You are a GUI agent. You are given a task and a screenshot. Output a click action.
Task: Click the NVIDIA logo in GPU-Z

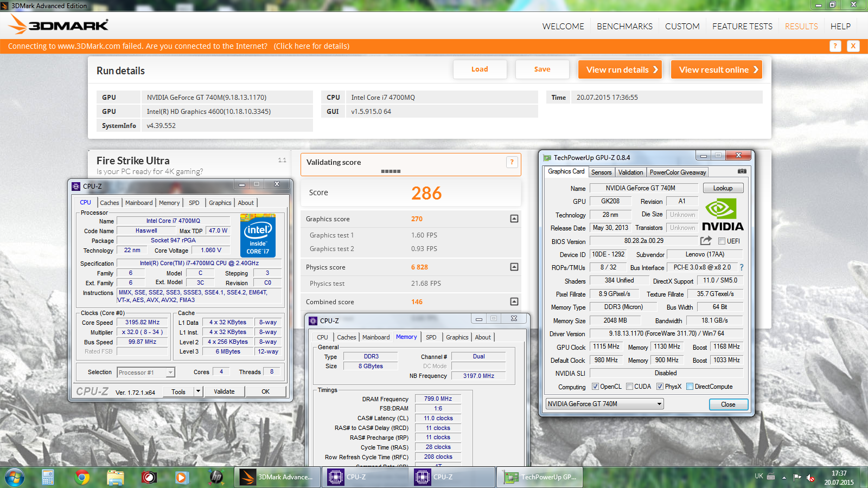723,215
